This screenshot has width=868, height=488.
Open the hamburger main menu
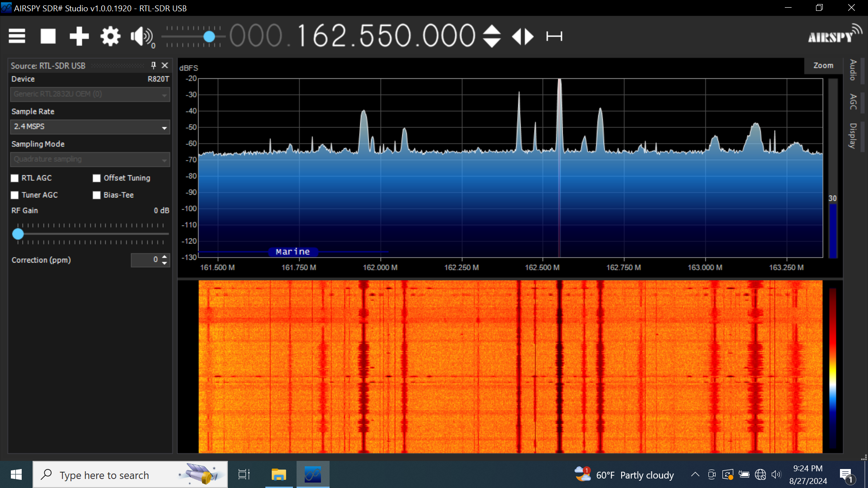17,36
